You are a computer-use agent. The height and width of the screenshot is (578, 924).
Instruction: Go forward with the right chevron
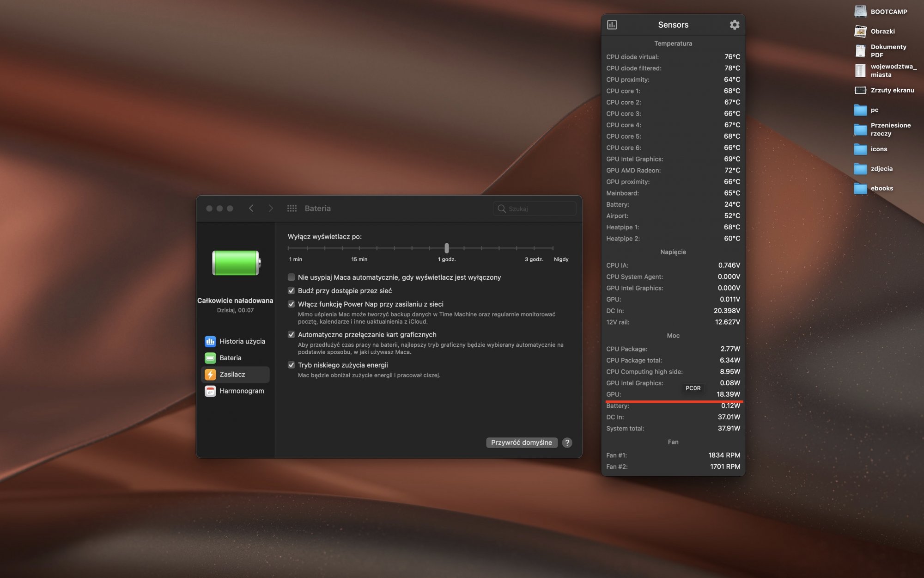tap(271, 209)
